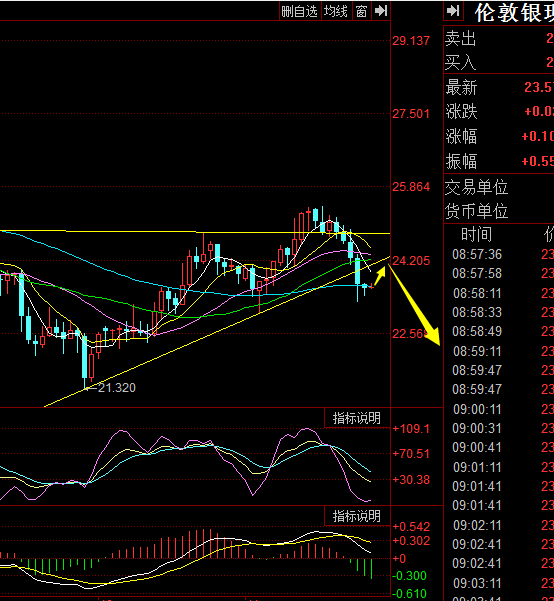Click the 伦敦银 instrument title
The image size is (554, 601).
[513, 13]
